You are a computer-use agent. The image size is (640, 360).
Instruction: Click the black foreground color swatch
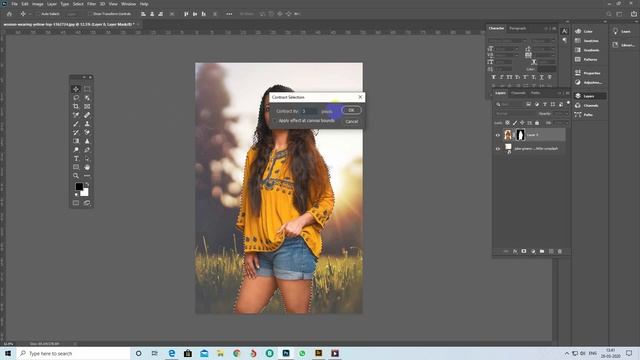click(x=79, y=187)
